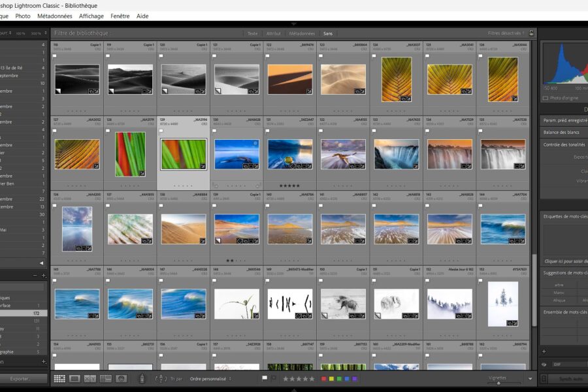Open the Métadonnées menu
The image size is (588, 392).
54,16
